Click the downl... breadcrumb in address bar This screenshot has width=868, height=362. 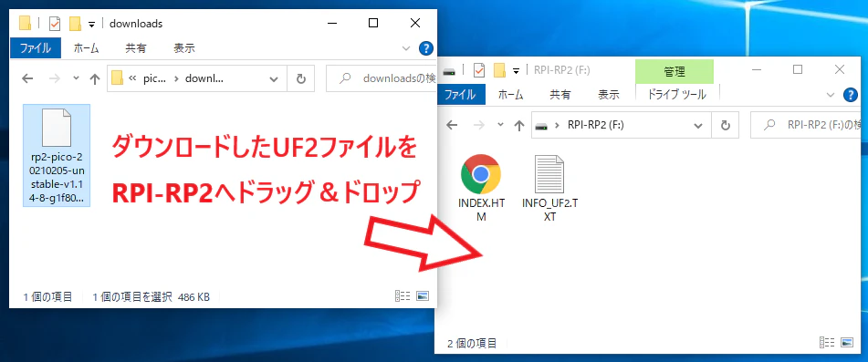pos(204,79)
